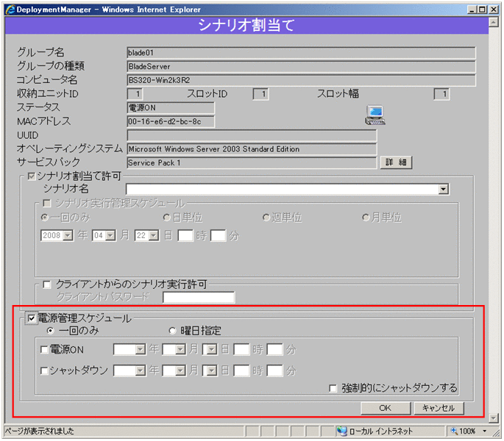The width and height of the screenshot is (504, 441).
Task: Click the UUID field
Action: click(x=252, y=135)
